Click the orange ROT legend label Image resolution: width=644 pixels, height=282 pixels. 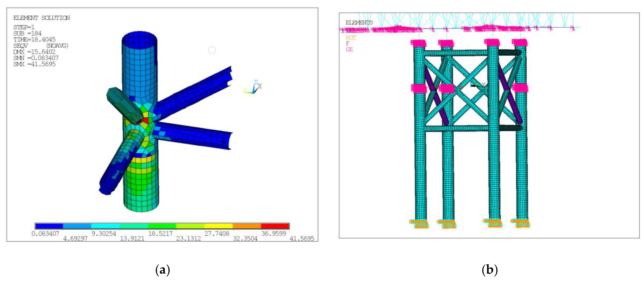[x=350, y=38]
